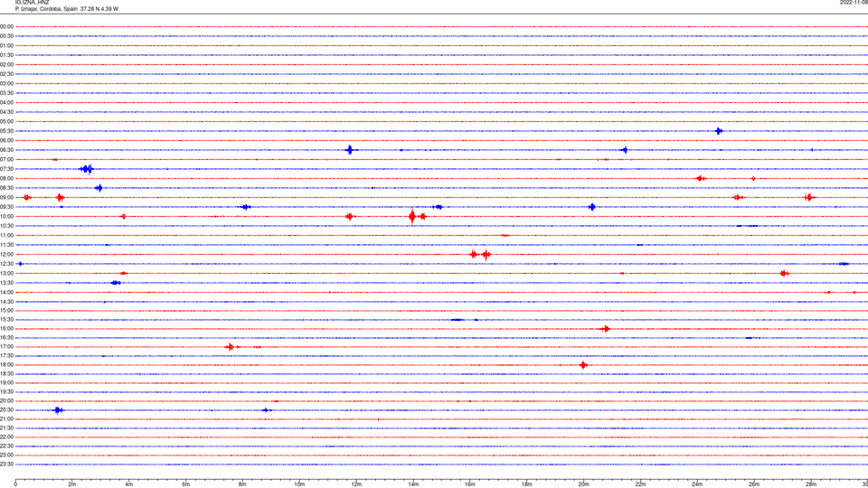
Task: Select the left burst of the 12:00 trace pair
Action: click(x=473, y=255)
